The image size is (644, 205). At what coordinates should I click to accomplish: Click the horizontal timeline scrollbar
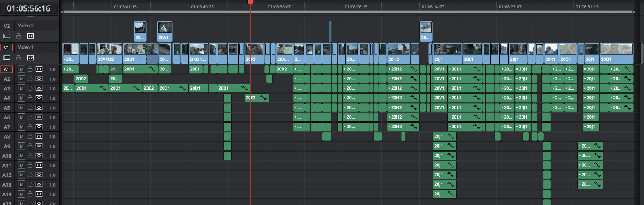coord(348,12)
